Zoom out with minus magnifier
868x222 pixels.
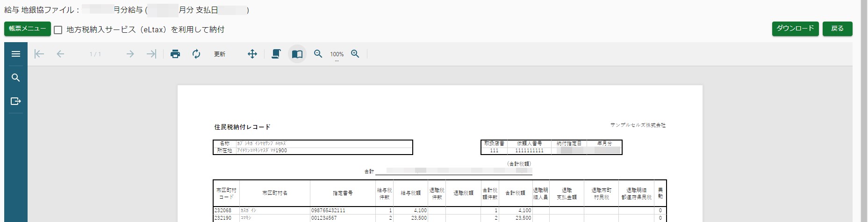(x=318, y=54)
